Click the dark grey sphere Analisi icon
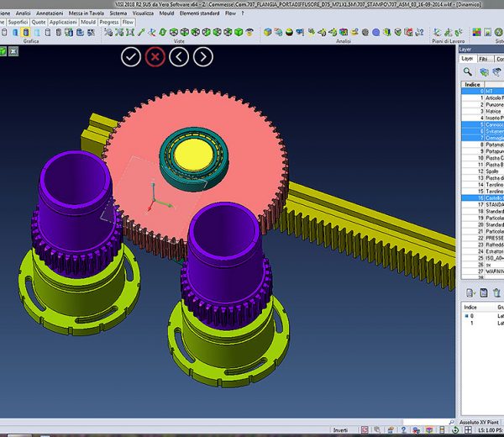This screenshot has width=504, height=437. point(365,32)
